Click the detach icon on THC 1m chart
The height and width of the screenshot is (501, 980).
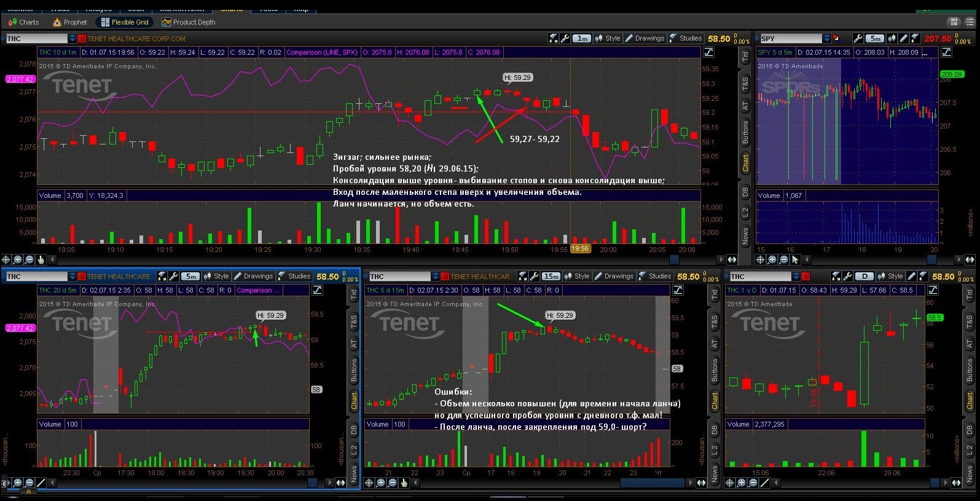(x=553, y=38)
